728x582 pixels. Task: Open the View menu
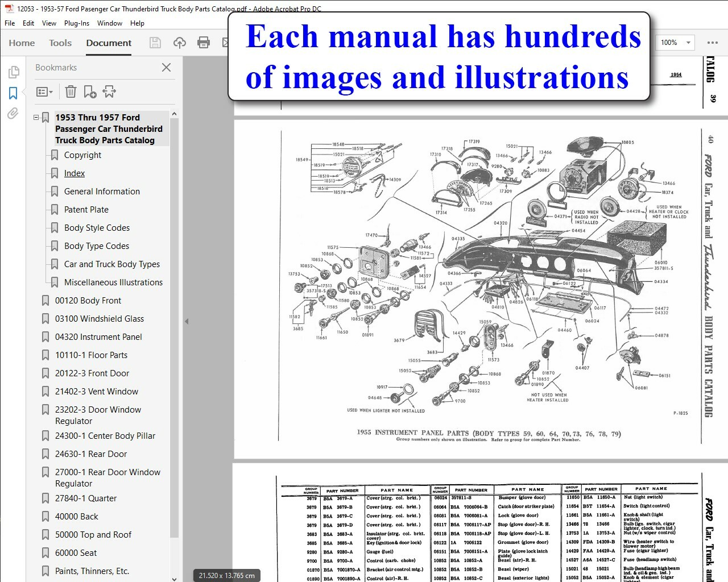point(49,23)
